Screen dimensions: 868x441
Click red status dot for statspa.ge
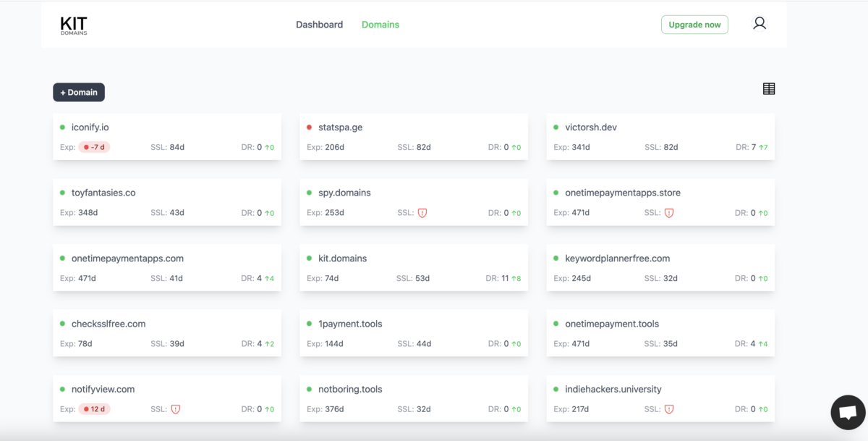[310, 127]
